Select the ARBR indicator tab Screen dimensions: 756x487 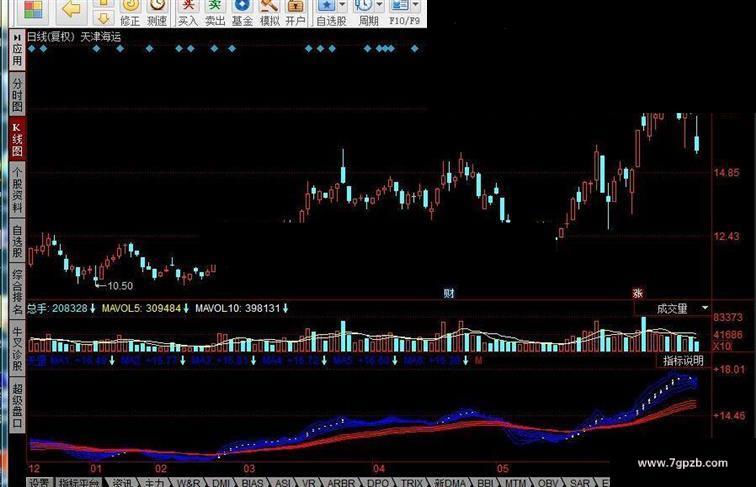pyautogui.click(x=340, y=482)
